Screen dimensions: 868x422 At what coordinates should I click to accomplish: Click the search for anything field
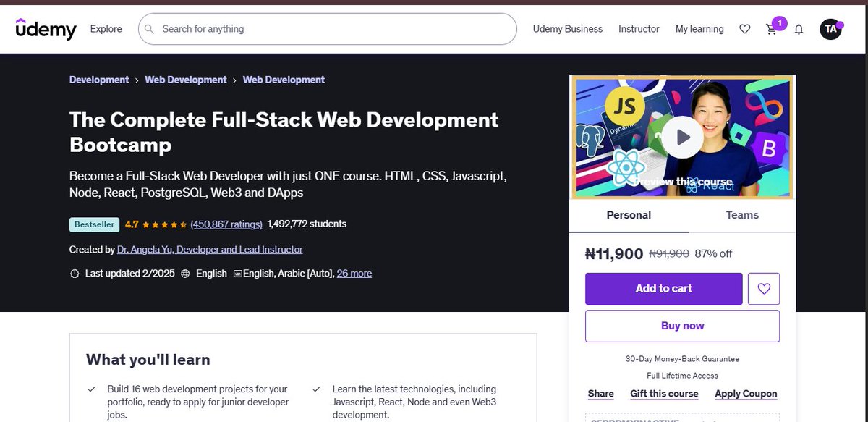[327, 29]
